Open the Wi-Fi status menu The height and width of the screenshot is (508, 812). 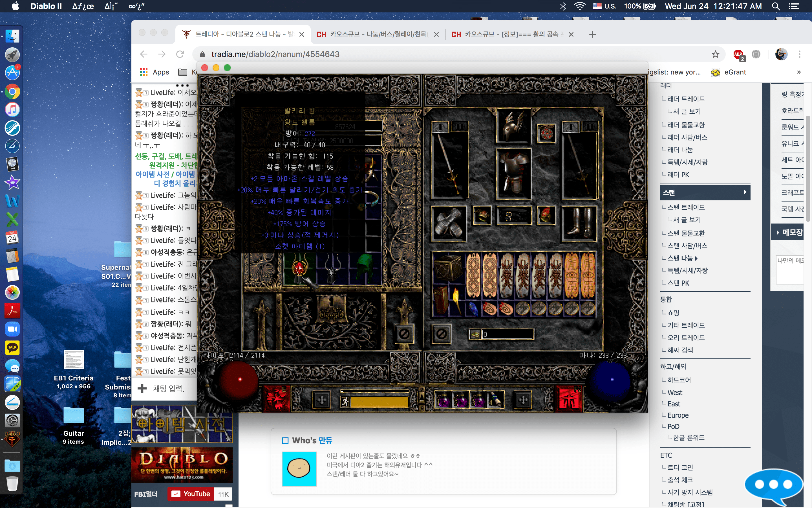click(x=579, y=6)
